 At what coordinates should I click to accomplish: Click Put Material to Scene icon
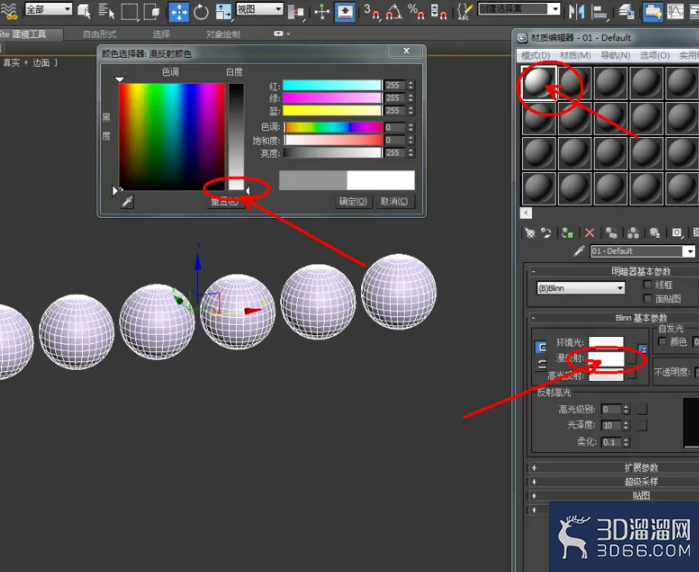tap(546, 233)
